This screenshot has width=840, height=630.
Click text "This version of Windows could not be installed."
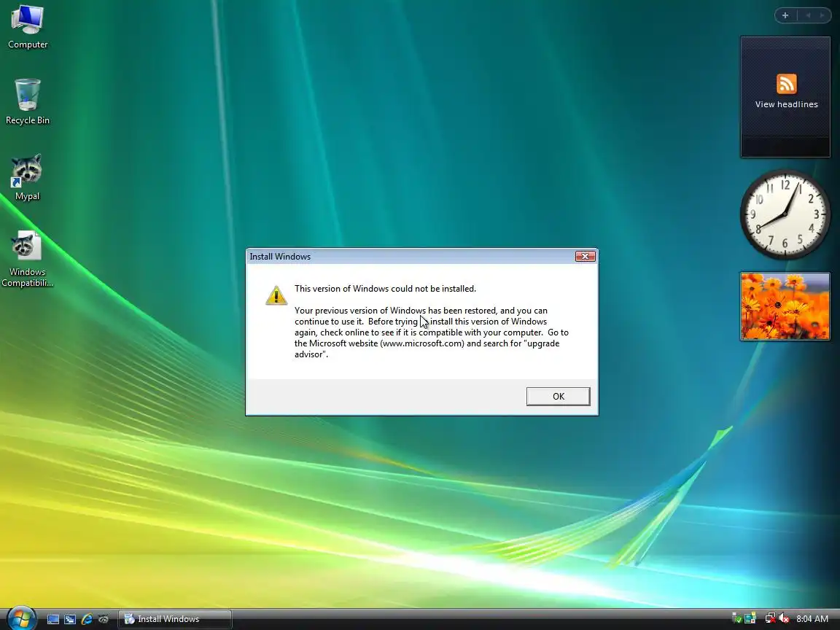[x=385, y=289]
